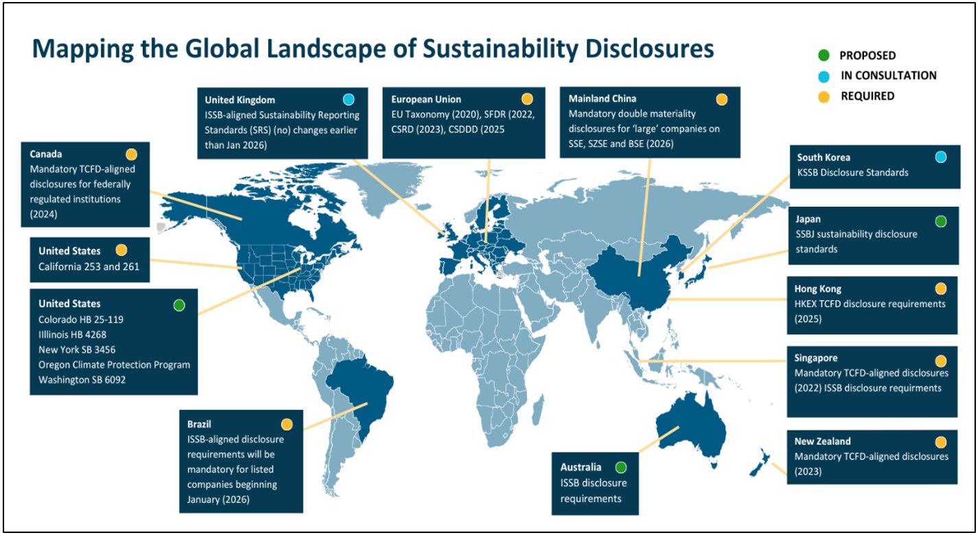Expand the New Zealand disclosures panel
Viewport: 980px width, 535px height.
872,456
